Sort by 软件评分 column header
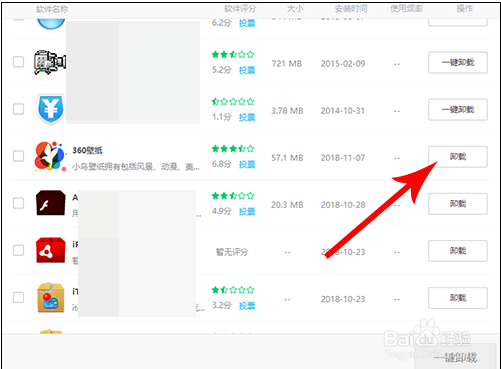This screenshot has width=501, height=369. click(240, 9)
